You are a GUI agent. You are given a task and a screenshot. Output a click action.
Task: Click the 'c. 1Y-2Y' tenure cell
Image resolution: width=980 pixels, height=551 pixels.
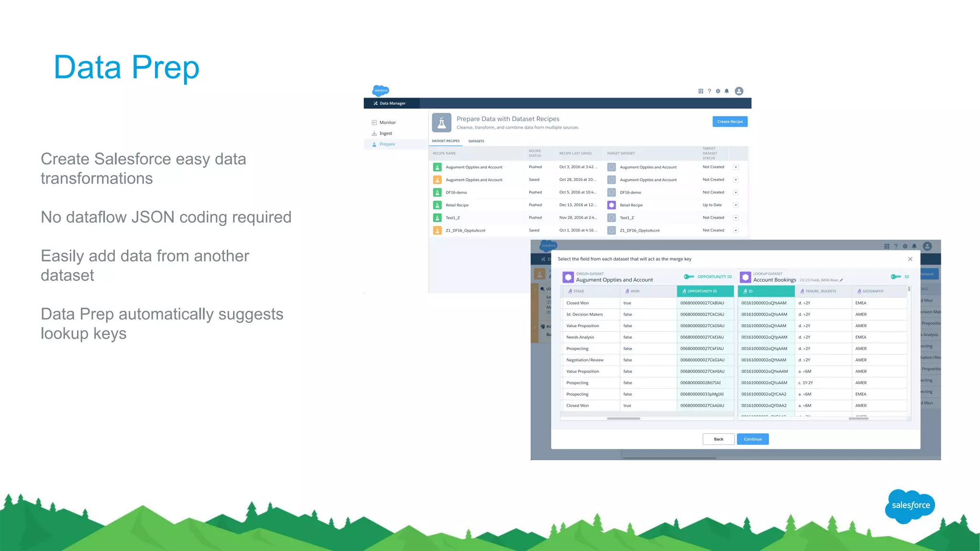[823, 383]
